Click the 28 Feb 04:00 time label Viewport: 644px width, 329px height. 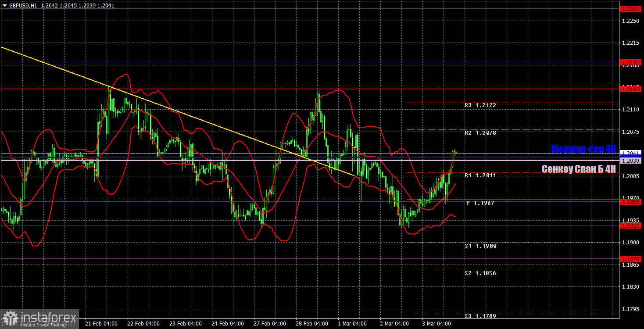(312, 324)
